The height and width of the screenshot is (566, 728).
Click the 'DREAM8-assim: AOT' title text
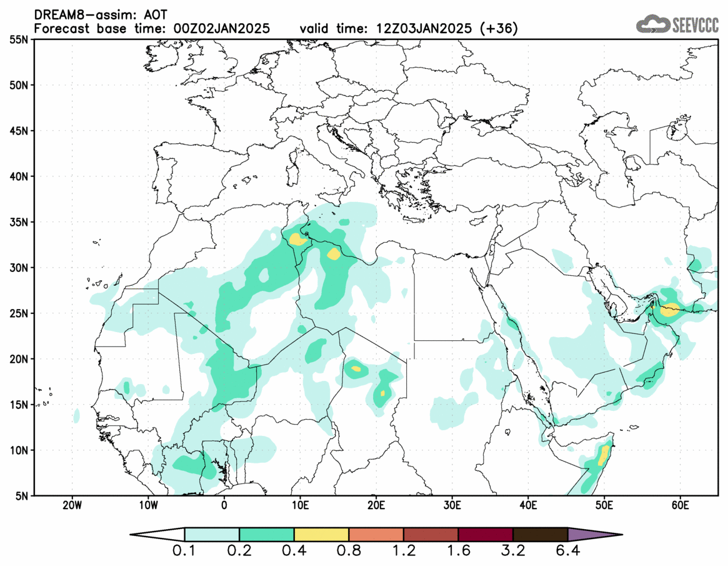pyautogui.click(x=101, y=15)
